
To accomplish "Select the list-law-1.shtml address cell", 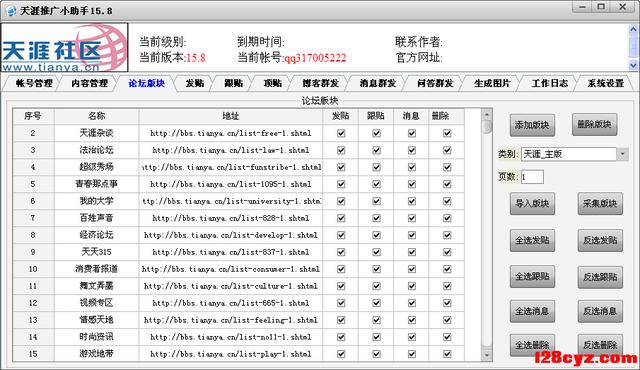I will pos(231,150).
